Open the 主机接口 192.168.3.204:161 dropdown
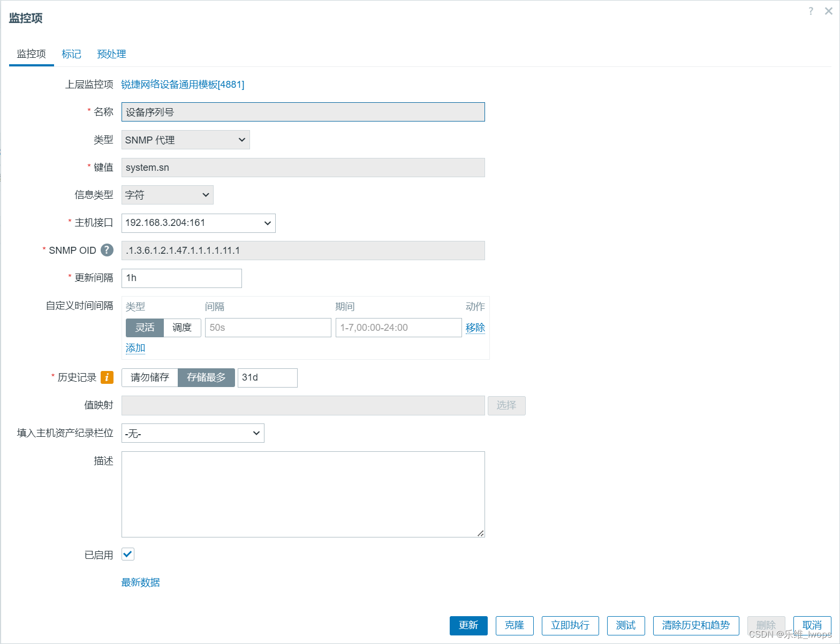Screen dimensions: 840x644 (198, 223)
